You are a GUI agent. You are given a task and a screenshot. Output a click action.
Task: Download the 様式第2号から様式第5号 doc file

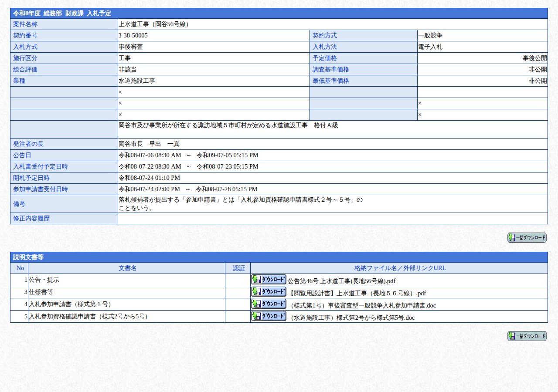[269, 316]
